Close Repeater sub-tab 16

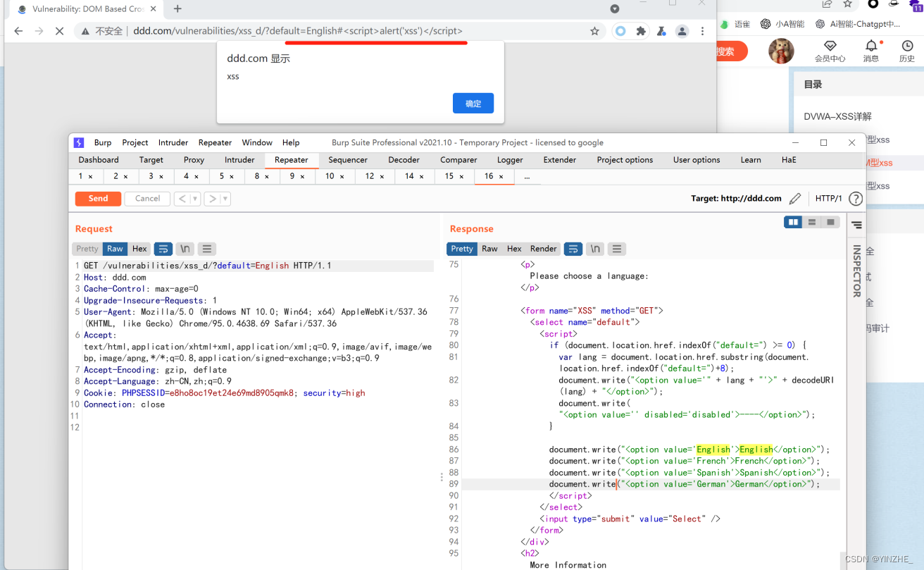pos(501,176)
